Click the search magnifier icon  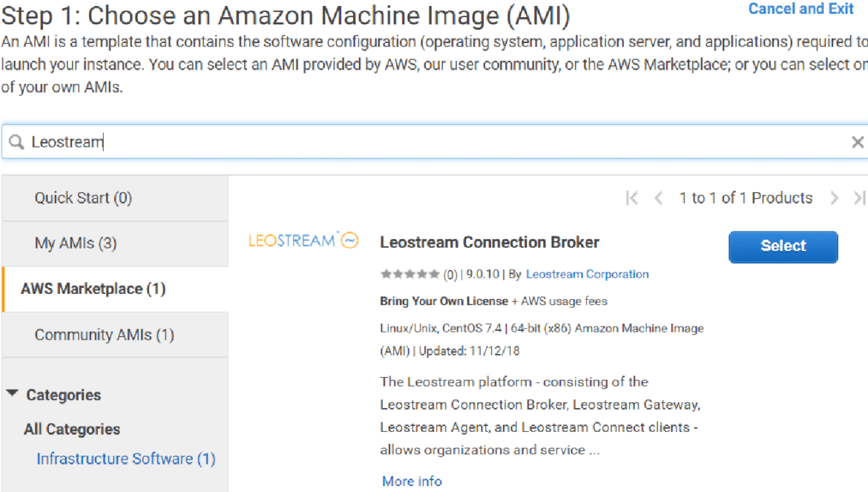(16, 142)
